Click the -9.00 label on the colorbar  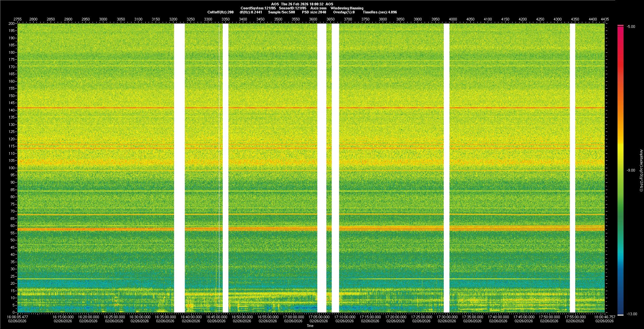coord(631,170)
